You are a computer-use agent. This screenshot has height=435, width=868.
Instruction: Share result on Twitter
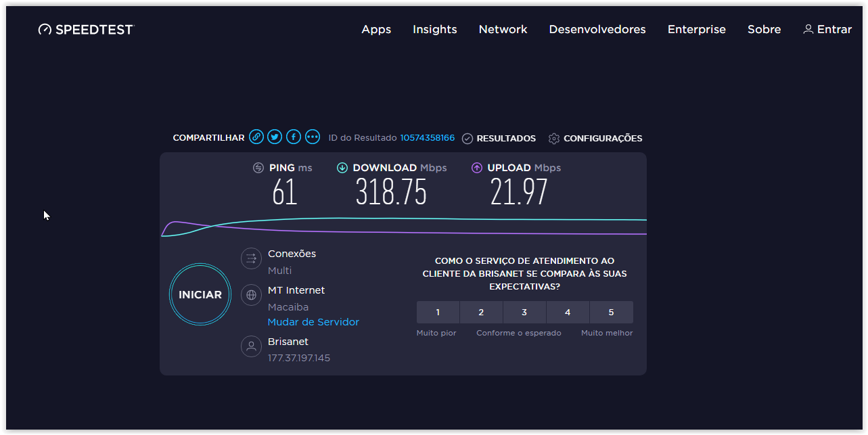(x=275, y=137)
